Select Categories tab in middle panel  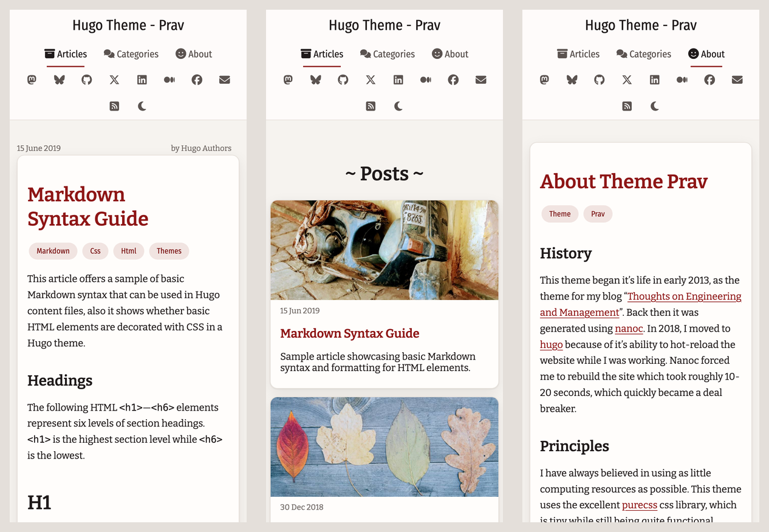(x=388, y=54)
